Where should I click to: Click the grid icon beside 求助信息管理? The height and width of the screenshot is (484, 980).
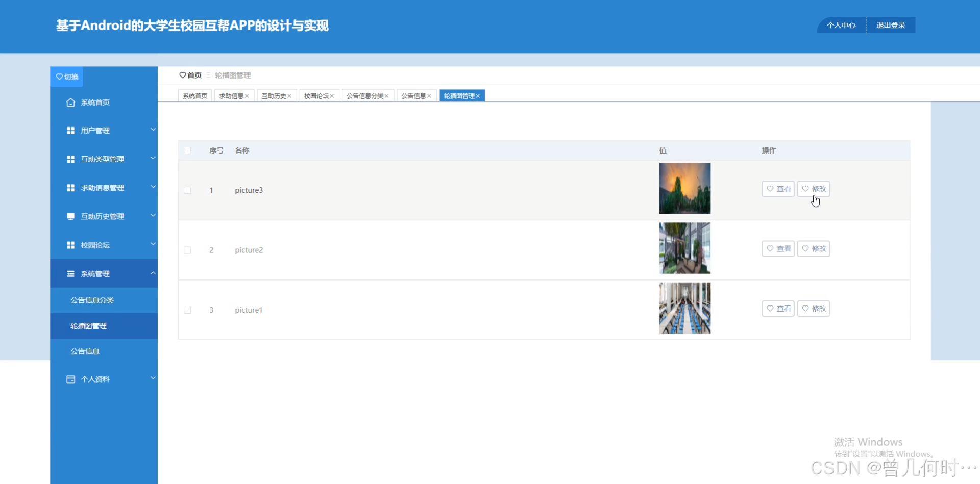click(x=70, y=188)
